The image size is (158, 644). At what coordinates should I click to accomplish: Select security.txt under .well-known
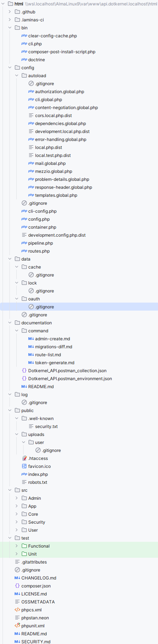pos(46,427)
